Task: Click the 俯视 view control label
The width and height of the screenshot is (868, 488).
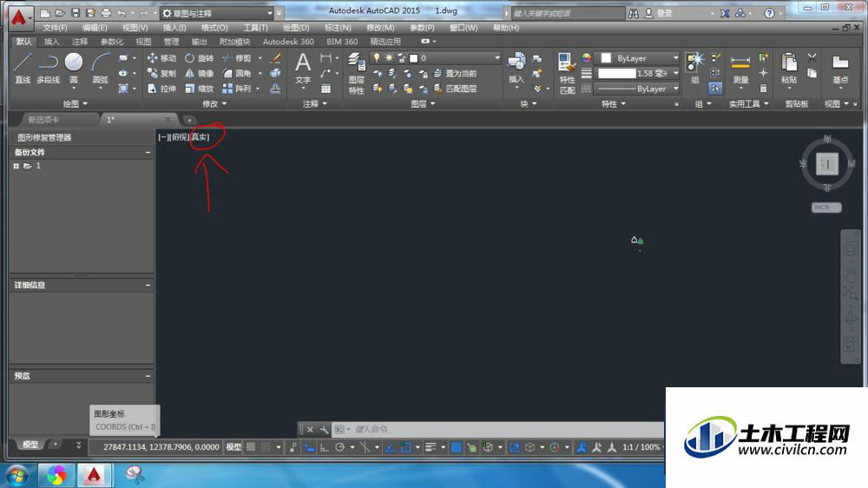Action: pos(180,137)
